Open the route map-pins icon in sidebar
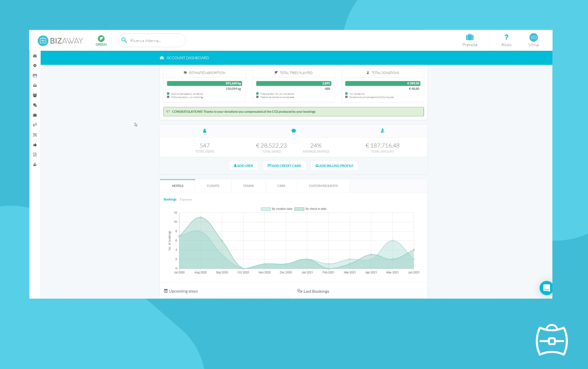Screen dimensions: 588x369 (35, 125)
